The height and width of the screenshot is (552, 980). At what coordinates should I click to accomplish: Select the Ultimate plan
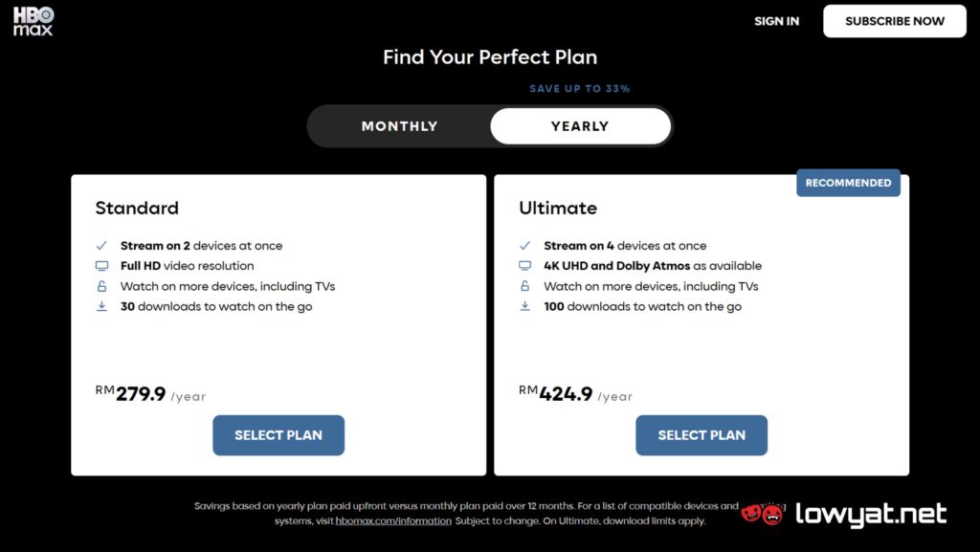(702, 435)
